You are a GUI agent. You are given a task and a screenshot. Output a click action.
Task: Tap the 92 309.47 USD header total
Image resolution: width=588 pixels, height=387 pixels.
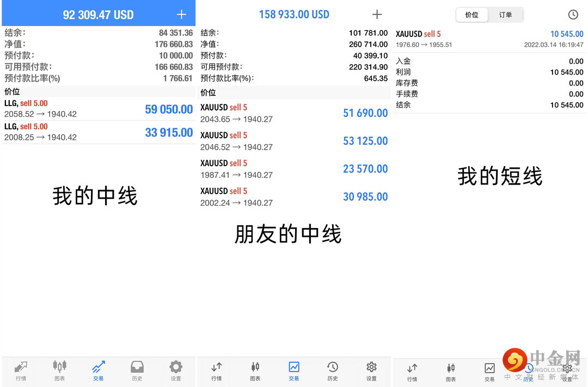98,15
